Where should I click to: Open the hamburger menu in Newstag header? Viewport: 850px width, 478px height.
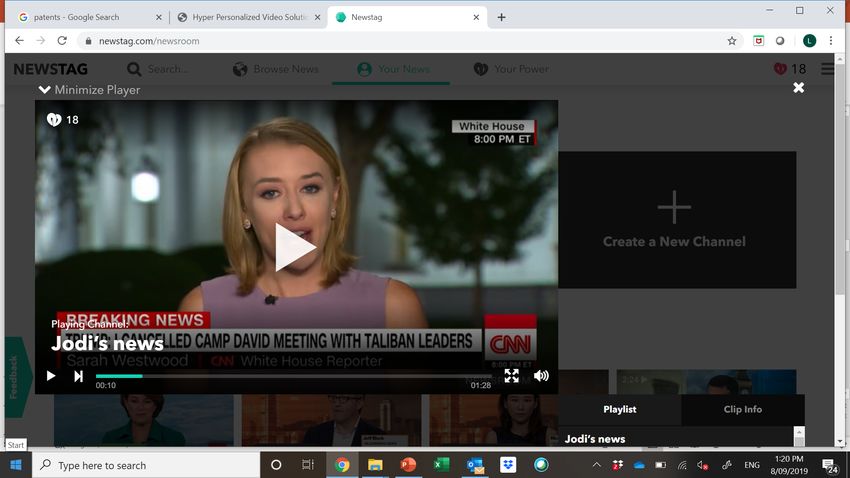[x=827, y=69]
